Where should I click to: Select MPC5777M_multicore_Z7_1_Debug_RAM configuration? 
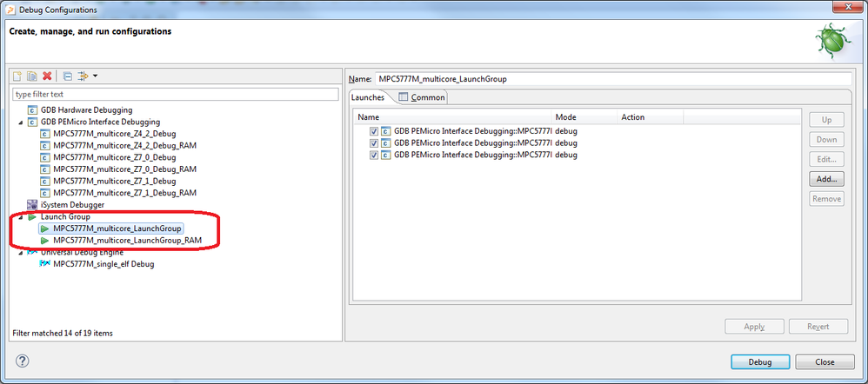point(125,193)
